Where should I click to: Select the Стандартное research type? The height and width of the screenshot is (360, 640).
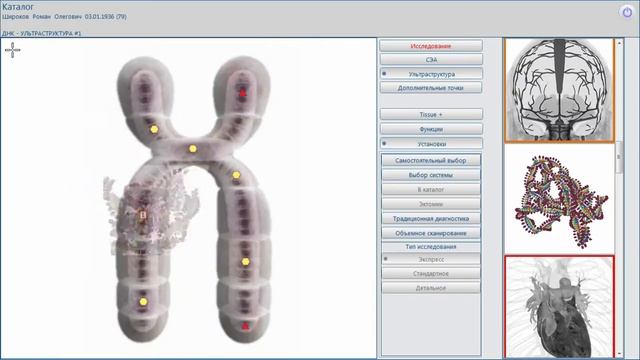(x=431, y=273)
